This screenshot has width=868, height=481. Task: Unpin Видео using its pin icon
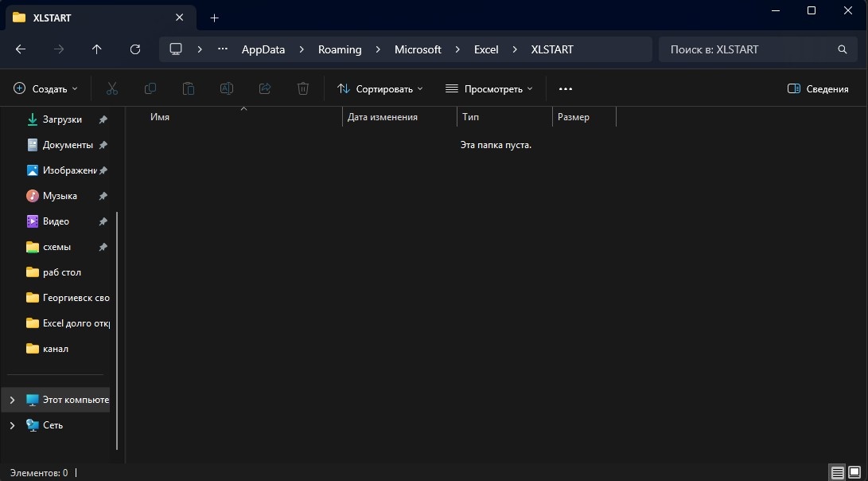coord(103,221)
